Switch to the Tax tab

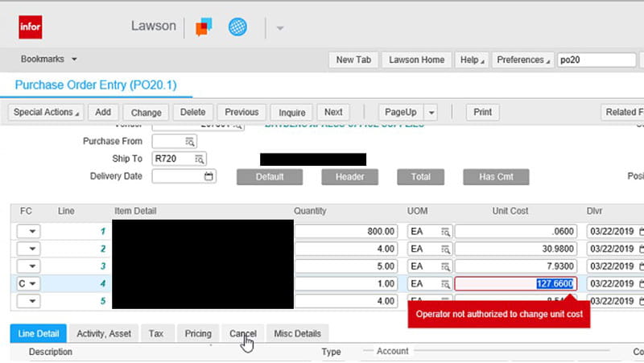[156, 333]
